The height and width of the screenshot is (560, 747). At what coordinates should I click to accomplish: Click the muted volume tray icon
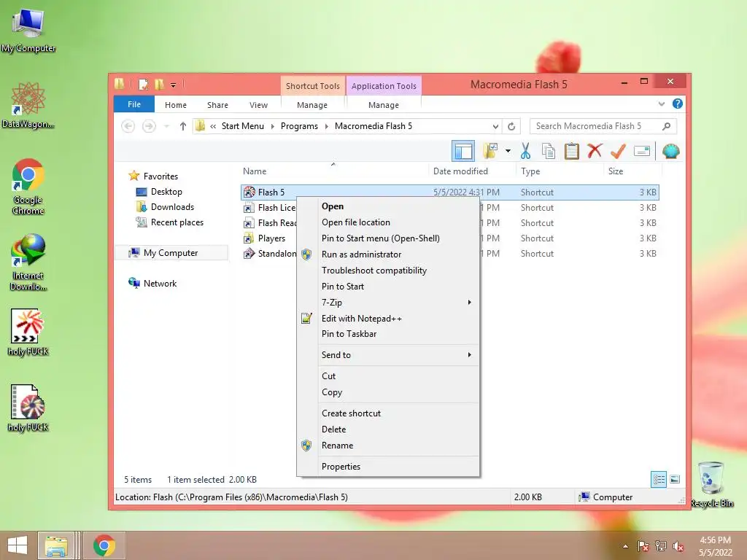tap(678, 546)
